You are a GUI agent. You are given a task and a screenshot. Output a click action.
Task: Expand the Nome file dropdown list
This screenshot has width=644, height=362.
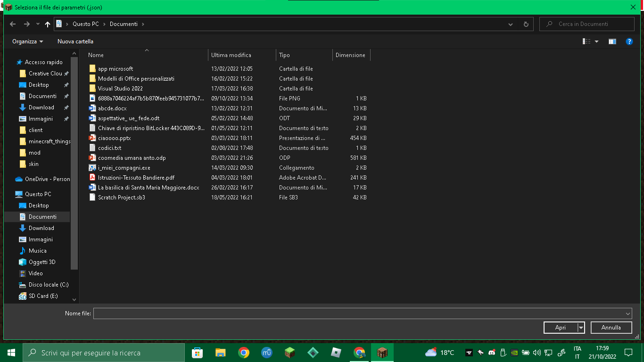click(x=627, y=314)
